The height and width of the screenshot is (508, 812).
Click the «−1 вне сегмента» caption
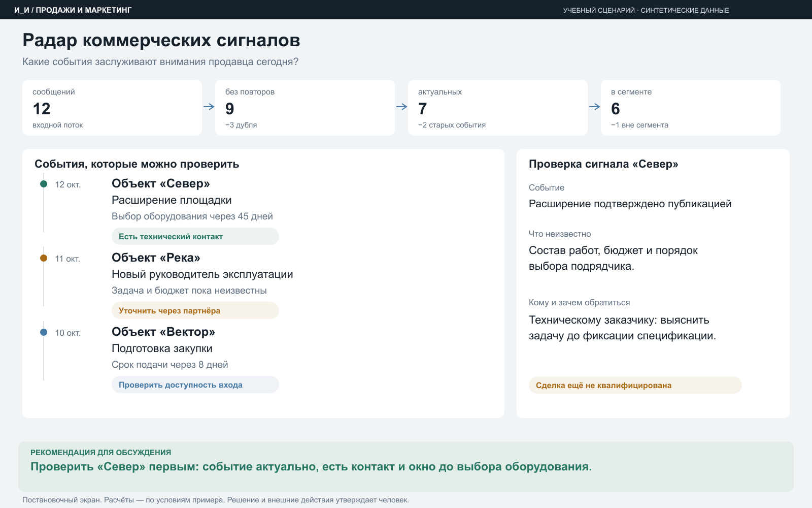click(639, 125)
